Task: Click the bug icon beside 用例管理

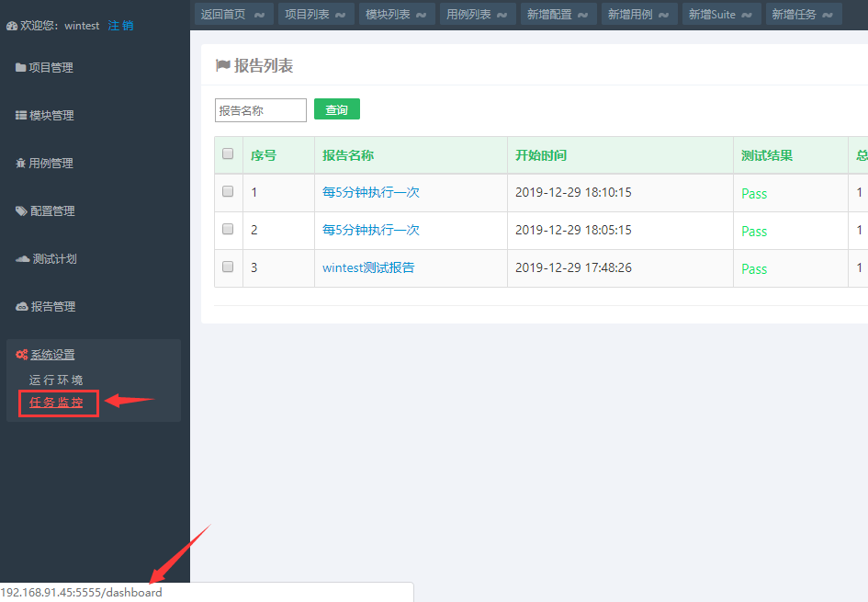Action: tap(21, 164)
